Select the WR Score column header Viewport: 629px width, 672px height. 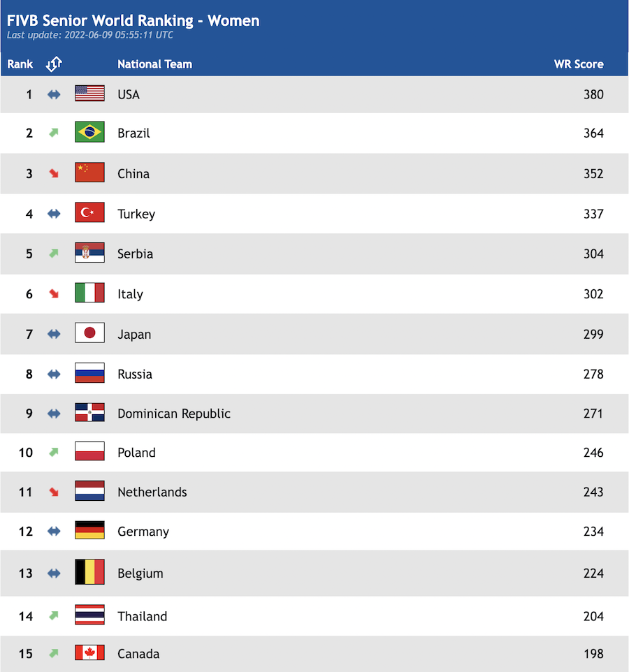tap(579, 64)
